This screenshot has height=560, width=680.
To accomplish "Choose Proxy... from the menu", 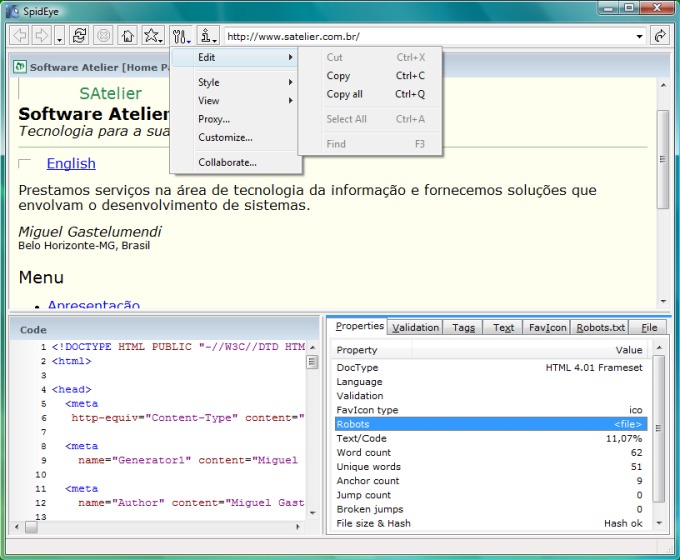I will point(235,119).
